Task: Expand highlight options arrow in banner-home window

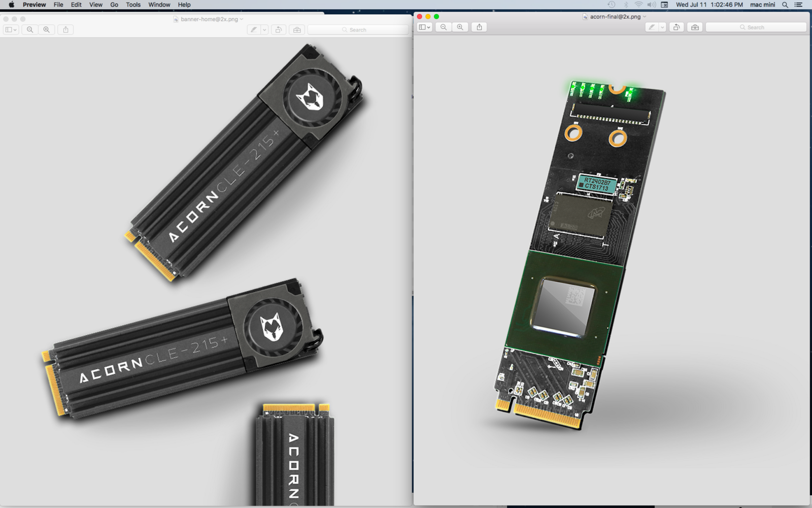Action: click(x=264, y=29)
